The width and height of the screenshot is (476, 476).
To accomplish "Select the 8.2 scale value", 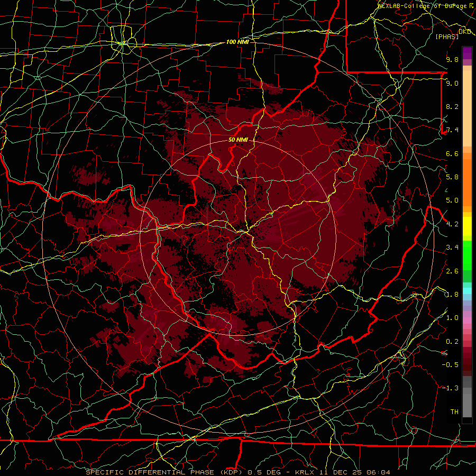I will (x=452, y=106).
